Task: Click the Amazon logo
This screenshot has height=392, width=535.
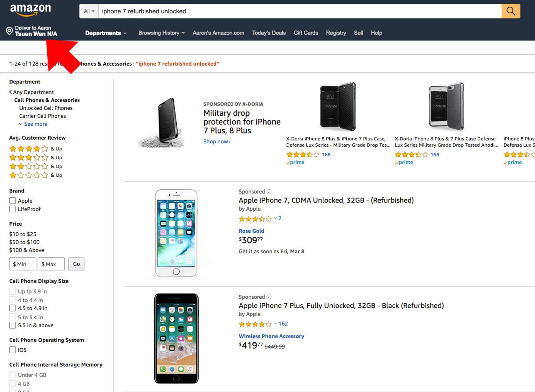Action: click(x=30, y=10)
